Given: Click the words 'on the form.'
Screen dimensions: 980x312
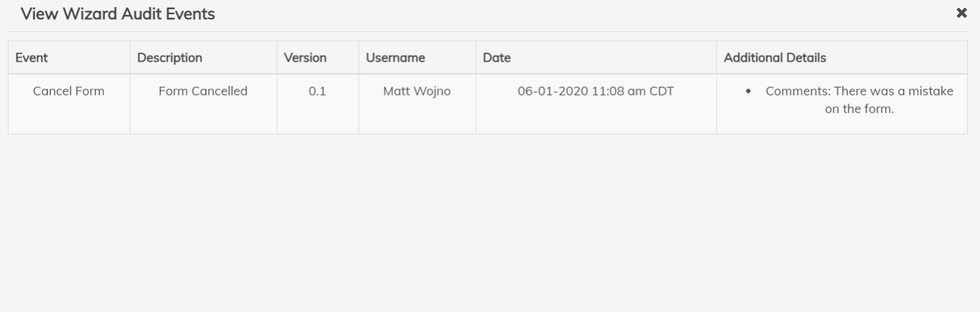Looking at the screenshot, I should 859,110.
